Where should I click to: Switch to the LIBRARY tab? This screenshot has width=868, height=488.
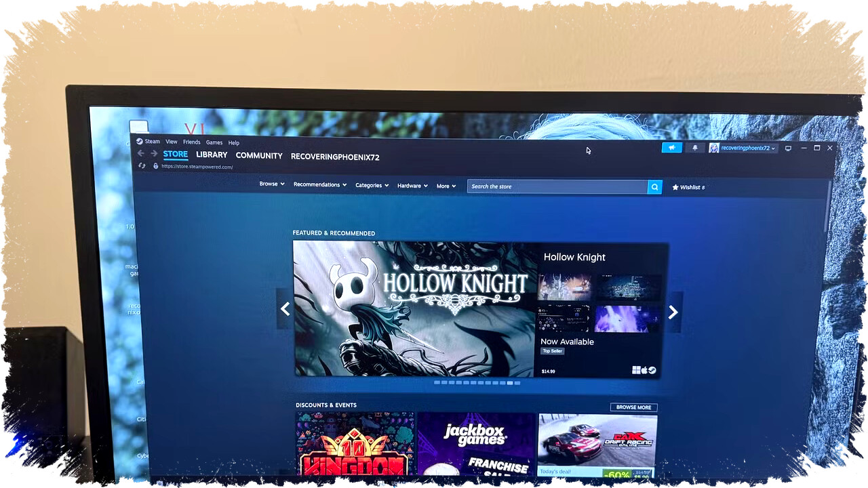tap(212, 155)
